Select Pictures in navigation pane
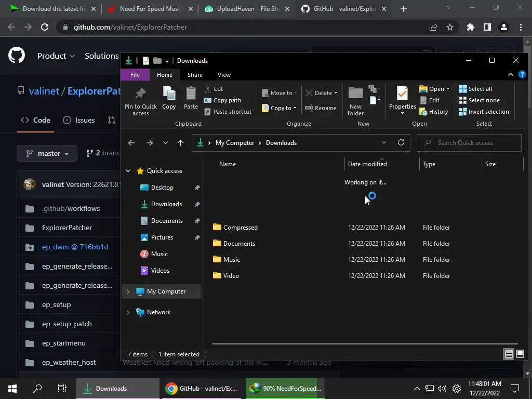This screenshot has width=532, height=399. click(162, 237)
